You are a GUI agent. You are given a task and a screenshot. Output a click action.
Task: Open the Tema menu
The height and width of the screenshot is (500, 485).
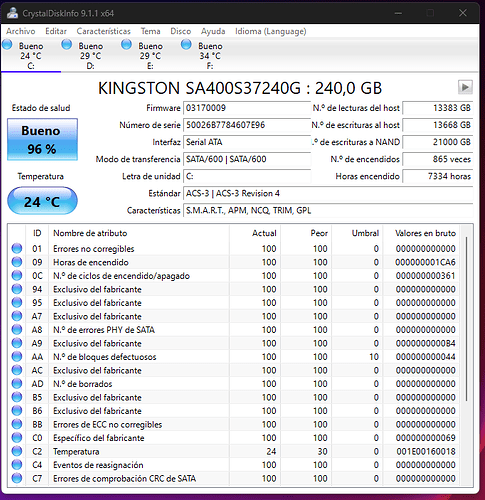tap(150, 31)
